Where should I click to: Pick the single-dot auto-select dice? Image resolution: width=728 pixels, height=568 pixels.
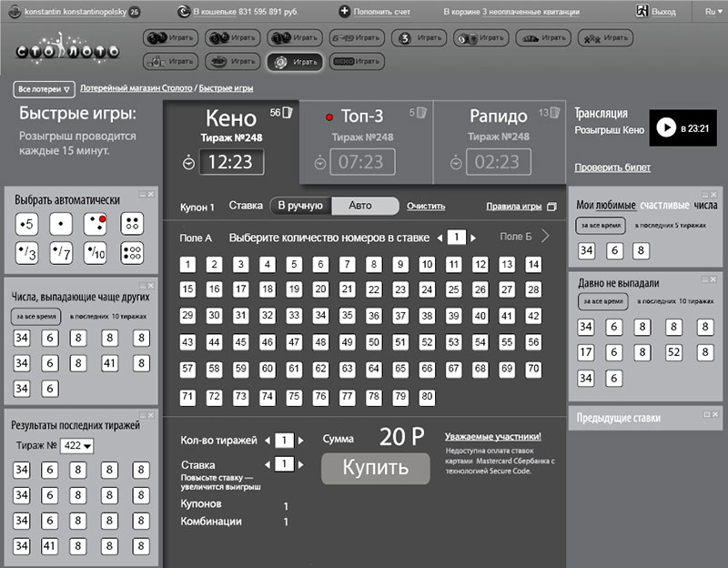(62, 223)
